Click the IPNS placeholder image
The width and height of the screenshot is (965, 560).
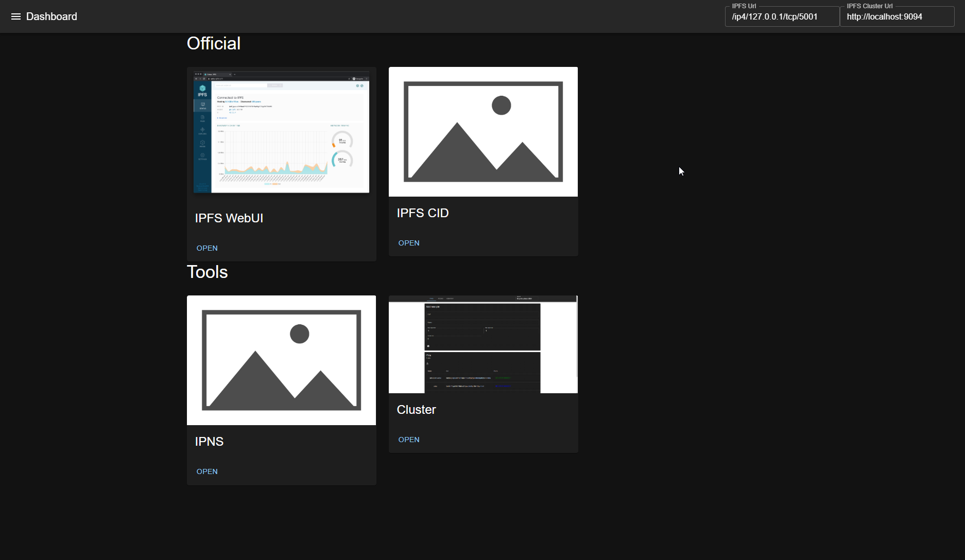(281, 360)
